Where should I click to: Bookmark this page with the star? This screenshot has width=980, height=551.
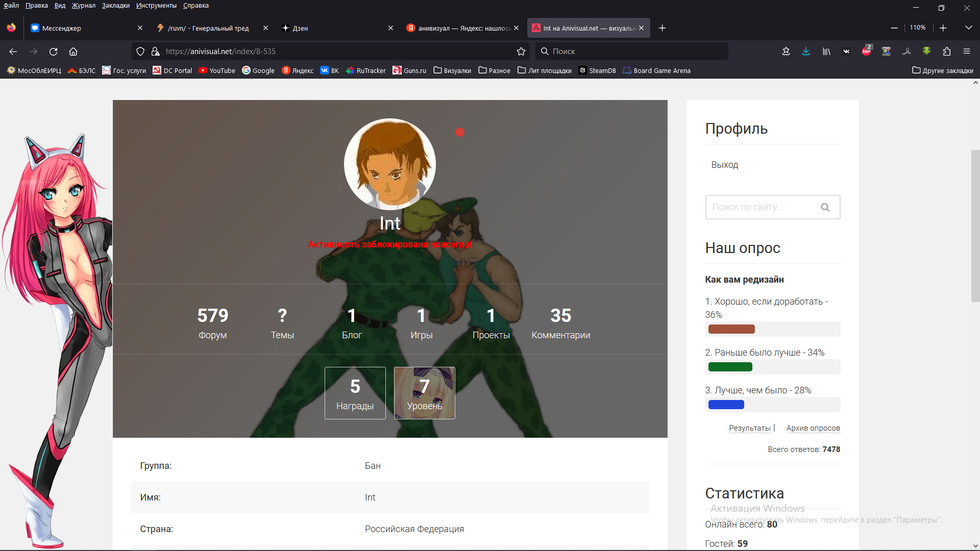521,51
